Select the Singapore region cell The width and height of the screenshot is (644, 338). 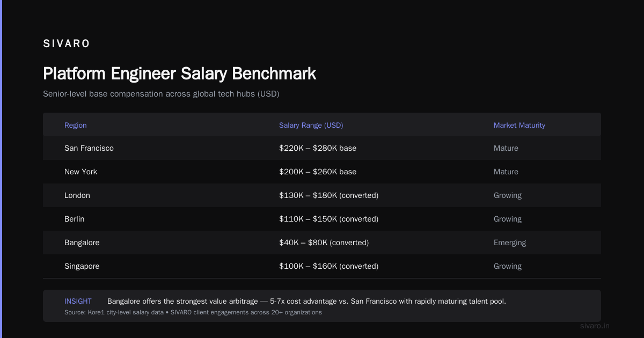(x=82, y=266)
